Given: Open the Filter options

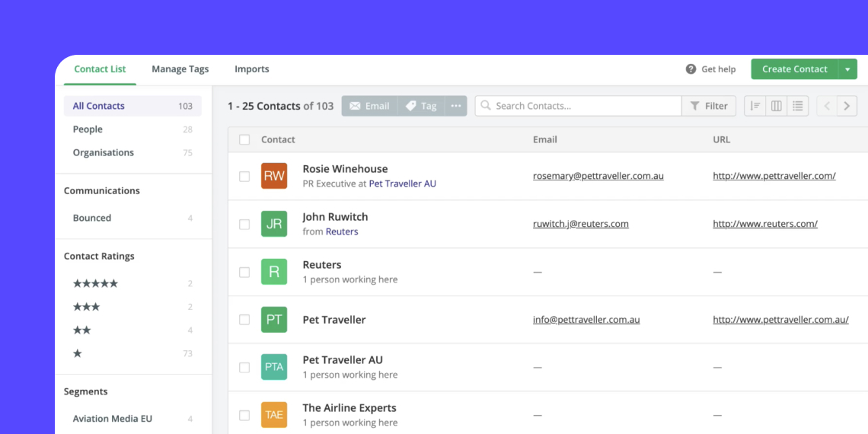Looking at the screenshot, I should click(709, 106).
